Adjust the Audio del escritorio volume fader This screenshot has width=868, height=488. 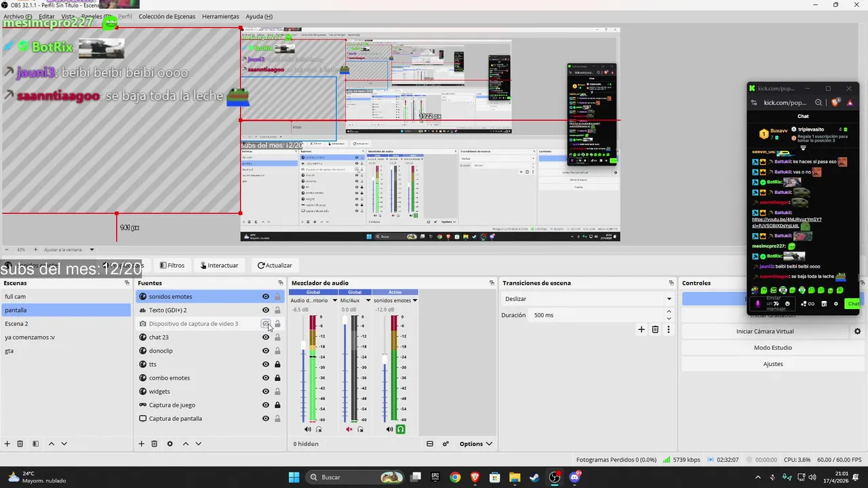[x=304, y=346]
